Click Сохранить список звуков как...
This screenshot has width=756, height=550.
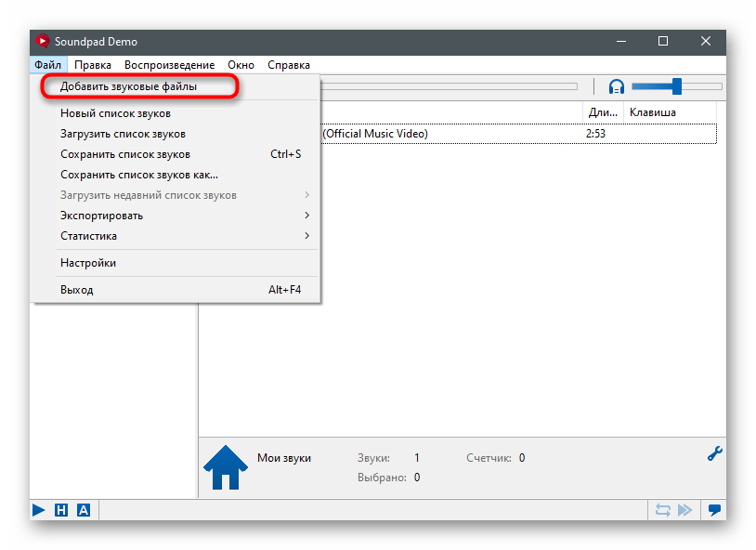(139, 175)
